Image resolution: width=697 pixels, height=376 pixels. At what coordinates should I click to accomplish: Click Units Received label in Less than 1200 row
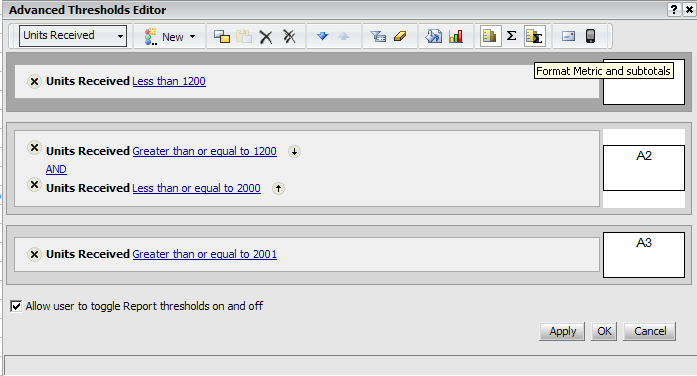pyautogui.click(x=88, y=81)
